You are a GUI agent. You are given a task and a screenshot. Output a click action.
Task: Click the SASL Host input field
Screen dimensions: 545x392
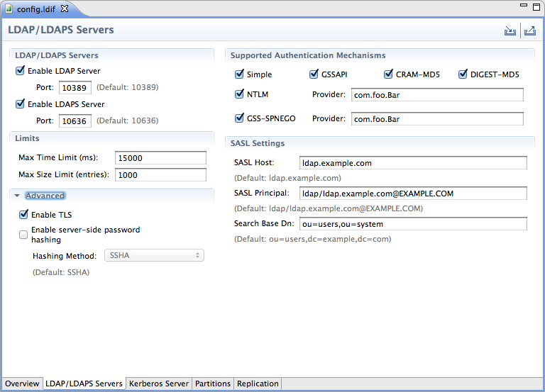413,163
